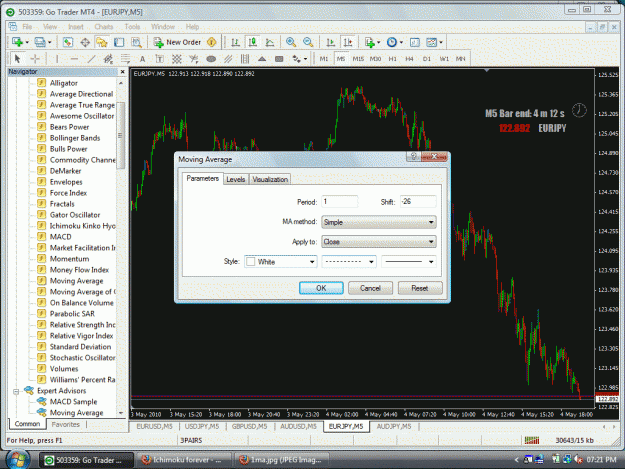Screen dimensions: 625x469
Task: Click the Expert Advisors yellow diamond icon
Action: (212, 42)
